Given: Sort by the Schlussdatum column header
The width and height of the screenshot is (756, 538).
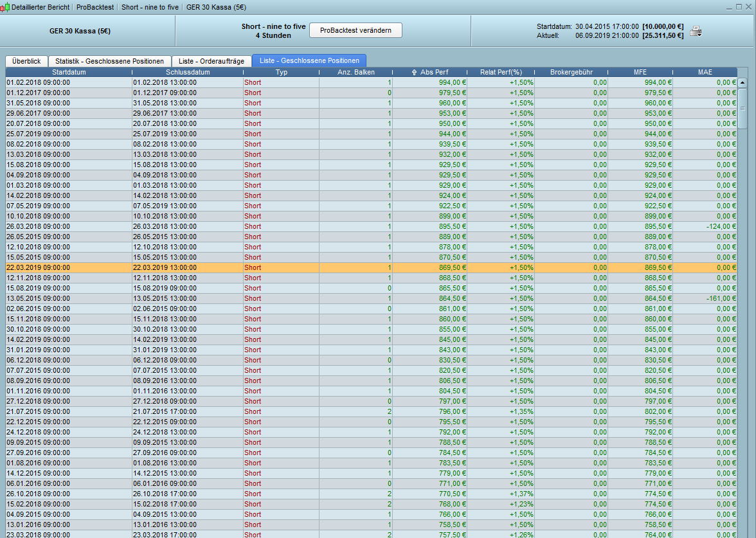Looking at the screenshot, I should [x=188, y=72].
